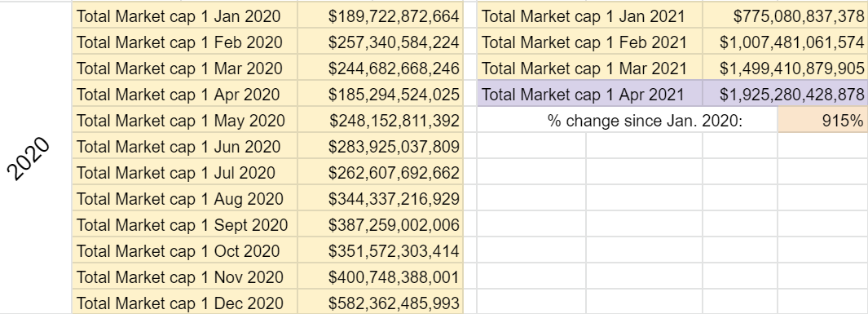The image size is (868, 314).
Task: Select the Total Market cap 1 Apr 2020 cell
Action: click(185, 94)
